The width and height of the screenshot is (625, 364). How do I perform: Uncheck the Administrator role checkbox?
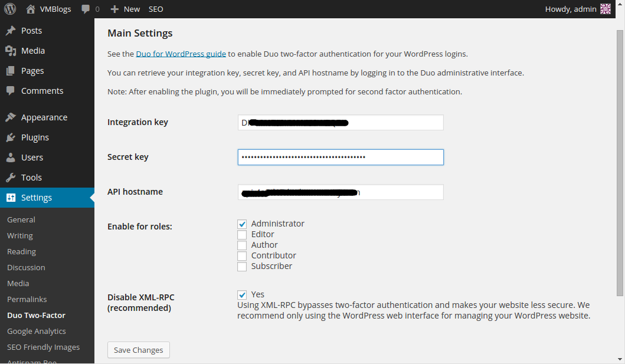[x=242, y=224]
